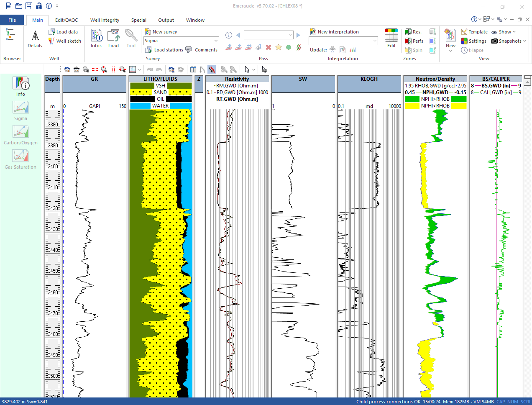Screen dimensions: 532x405
Task: Click the split panes icon in plot toolbar
Action: coord(193,69)
